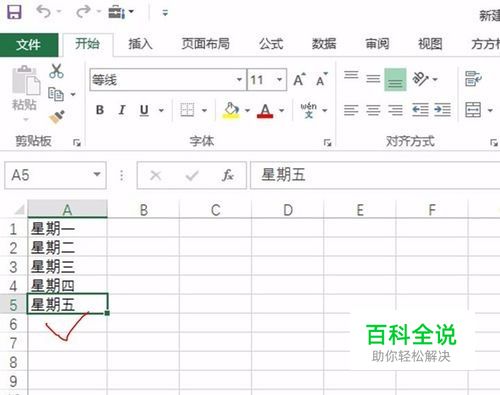Toggle Underline formatting
500x395 pixels.
pos(144,110)
